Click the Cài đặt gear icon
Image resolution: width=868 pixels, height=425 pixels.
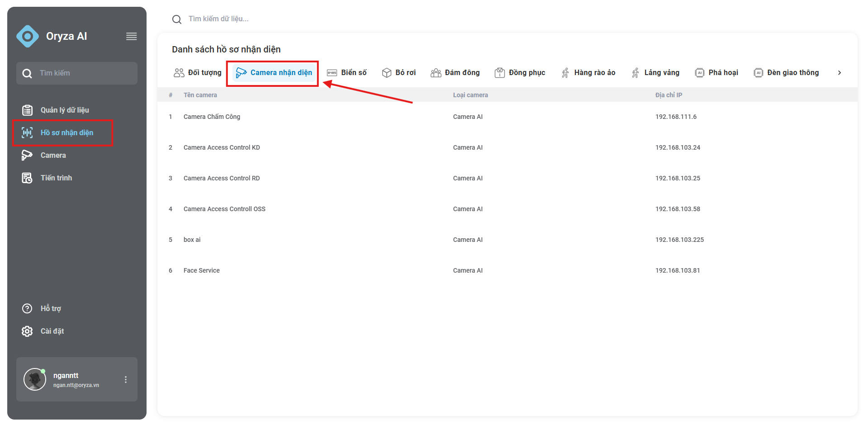point(27,331)
